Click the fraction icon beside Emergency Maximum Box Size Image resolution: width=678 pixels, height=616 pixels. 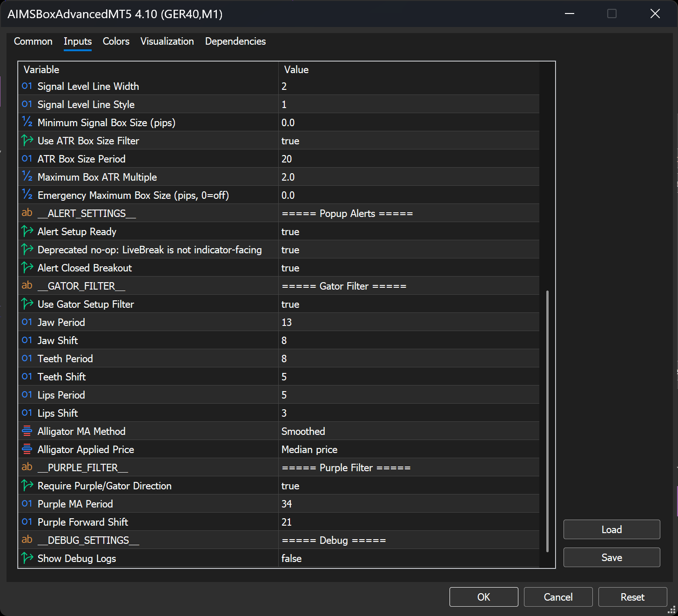tap(27, 195)
